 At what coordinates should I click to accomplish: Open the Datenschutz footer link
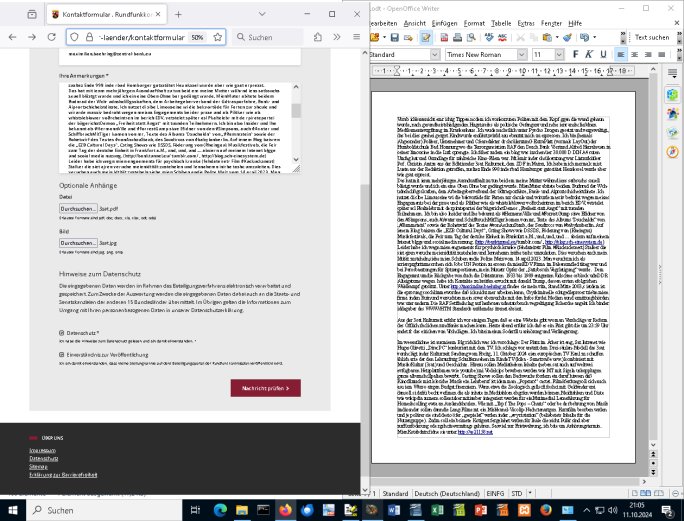[44, 458]
